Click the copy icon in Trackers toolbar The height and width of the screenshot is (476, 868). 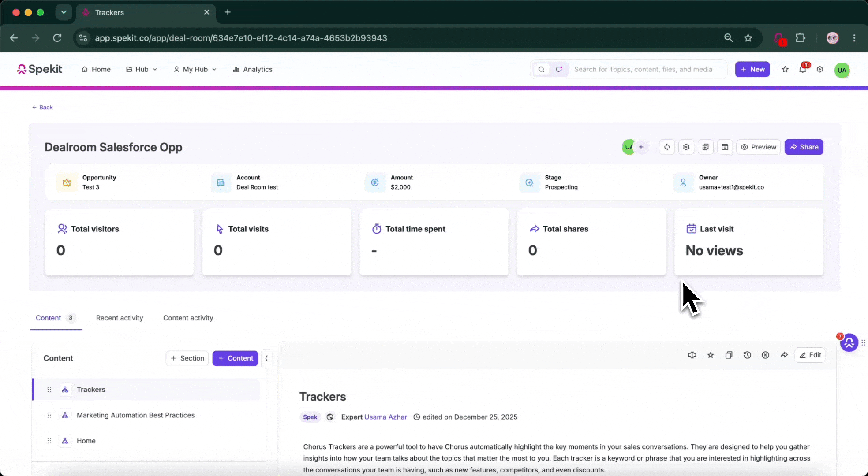729,355
